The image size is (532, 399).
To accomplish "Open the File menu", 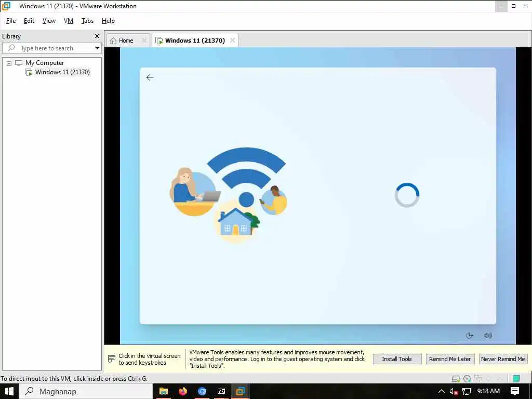I will (11, 21).
